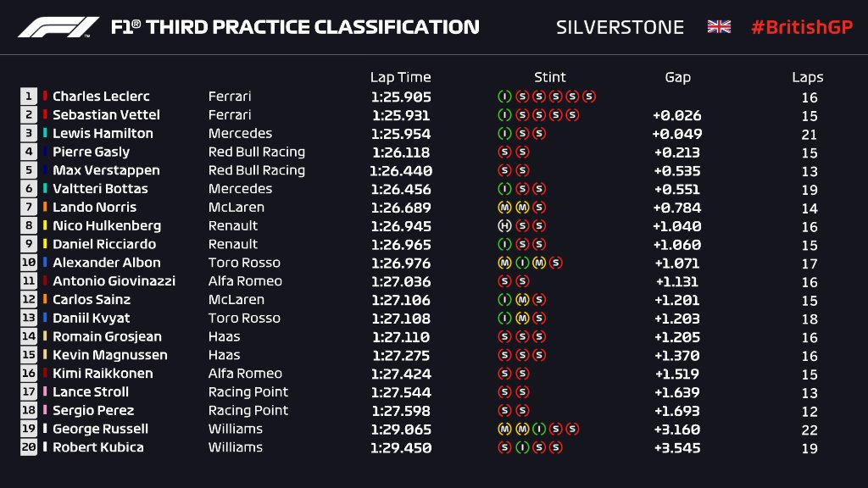Image resolution: width=868 pixels, height=488 pixels.
Task: Click the red team color bar beside Charles Leclerc
Action: pos(45,97)
